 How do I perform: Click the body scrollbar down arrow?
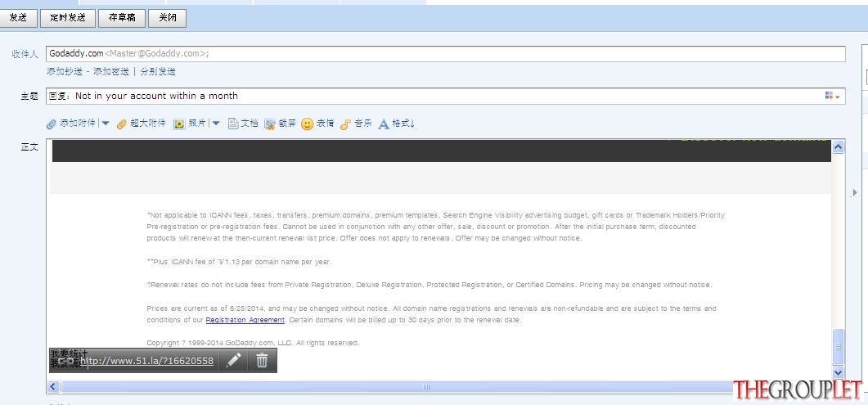click(838, 373)
